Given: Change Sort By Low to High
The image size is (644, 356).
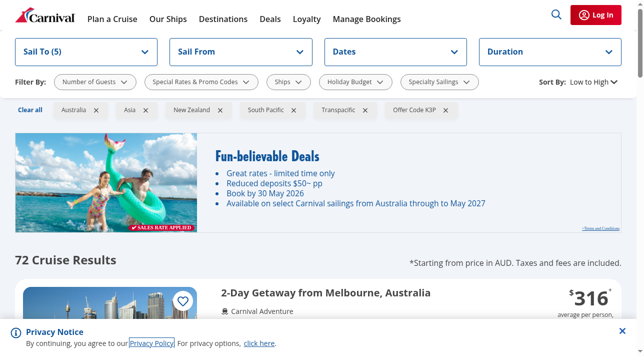Looking at the screenshot, I should (x=594, y=82).
